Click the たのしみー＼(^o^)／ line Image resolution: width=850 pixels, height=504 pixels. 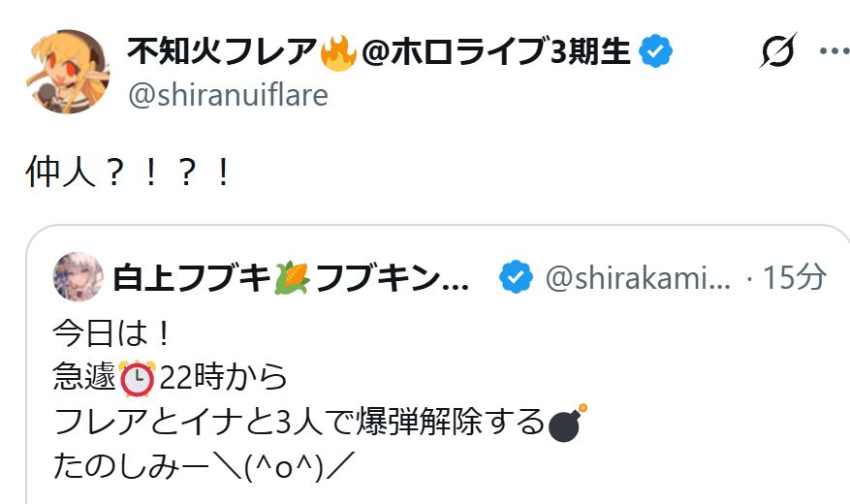tap(204, 466)
